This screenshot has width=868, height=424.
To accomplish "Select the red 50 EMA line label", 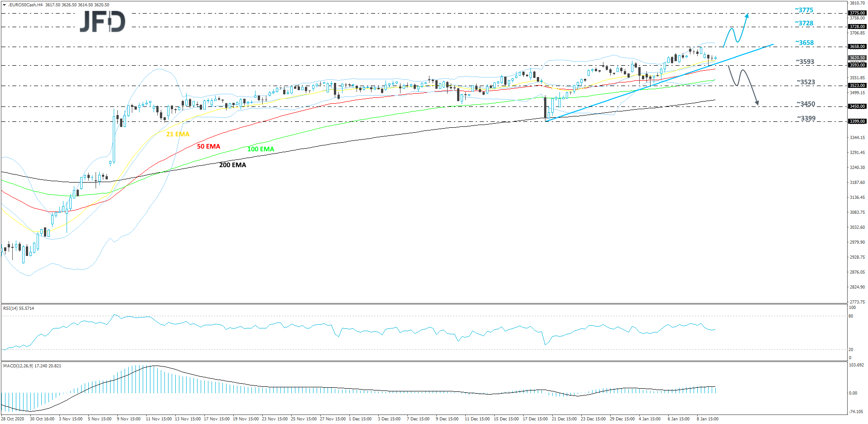I will [x=209, y=146].
